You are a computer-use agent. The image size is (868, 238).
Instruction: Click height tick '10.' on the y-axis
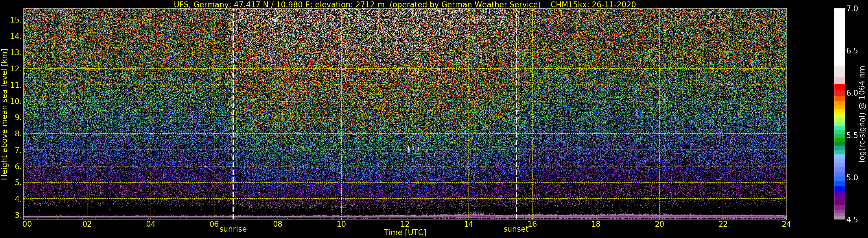(x=16, y=101)
